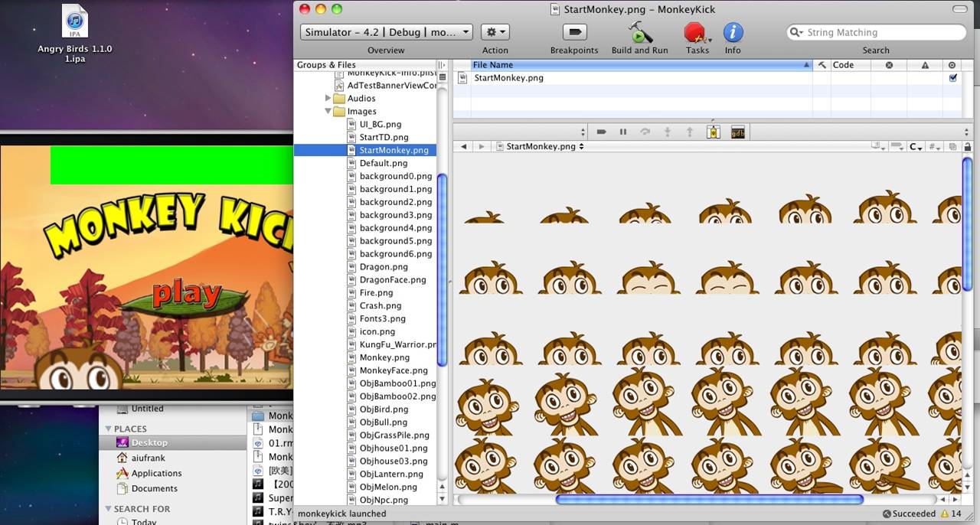
Task: Select background0.png in the file tree
Action: point(396,176)
